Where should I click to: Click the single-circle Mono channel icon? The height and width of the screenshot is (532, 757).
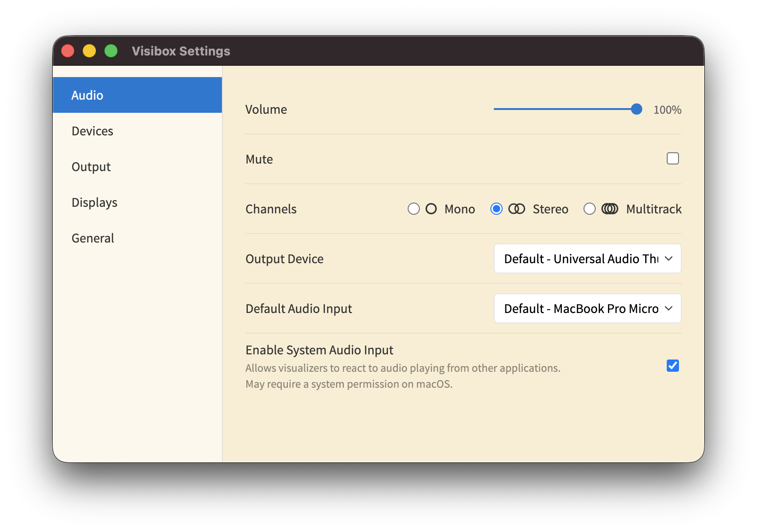coord(431,209)
